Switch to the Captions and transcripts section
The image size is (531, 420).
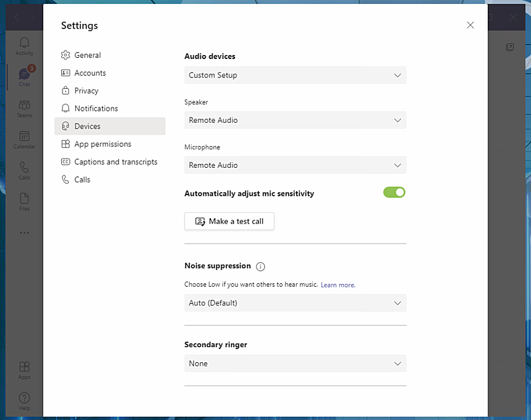point(114,161)
